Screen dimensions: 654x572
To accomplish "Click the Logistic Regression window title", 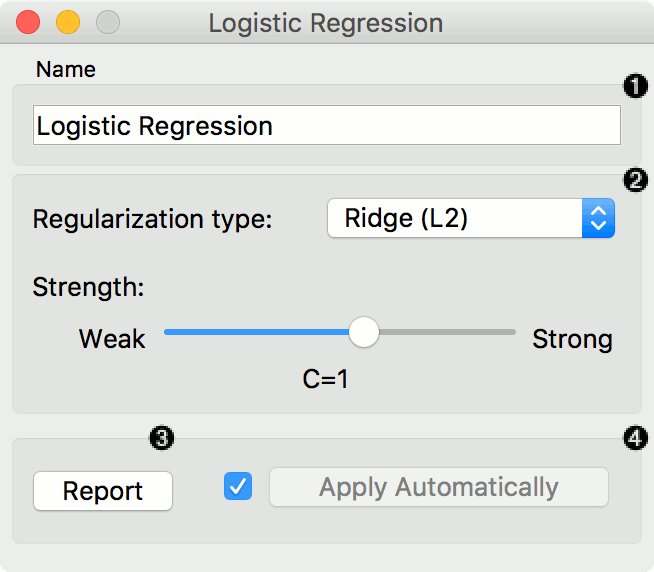I will [x=326, y=23].
